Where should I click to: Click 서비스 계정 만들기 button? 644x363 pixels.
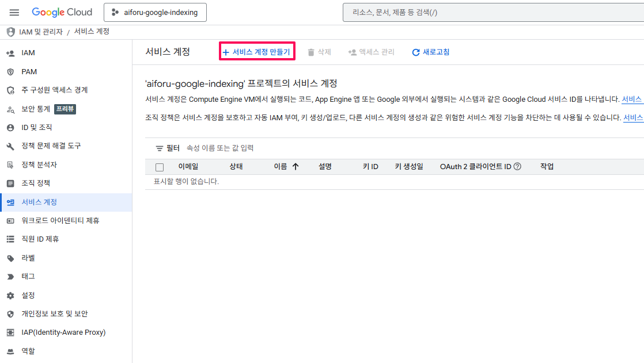point(257,52)
